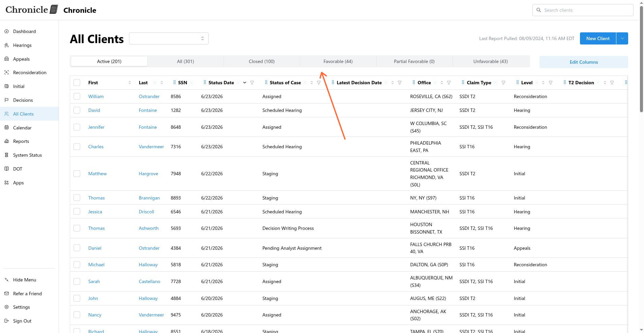The width and height of the screenshot is (644, 333).
Task: Go to Hearings in the sidebar
Action: pos(29,45)
